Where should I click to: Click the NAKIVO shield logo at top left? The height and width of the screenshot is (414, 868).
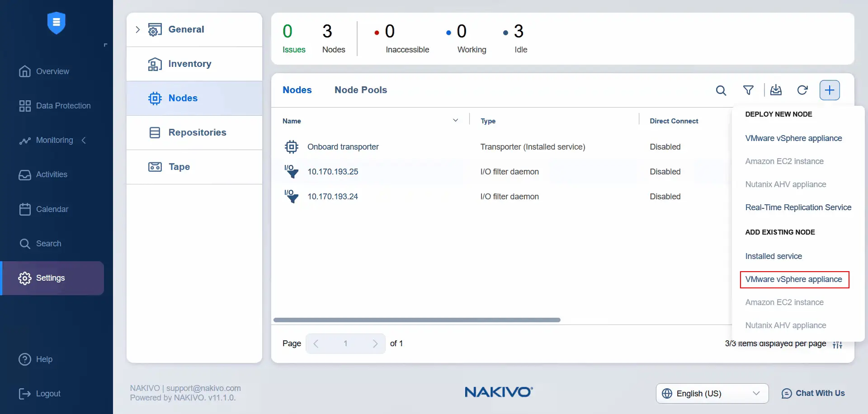56,23
